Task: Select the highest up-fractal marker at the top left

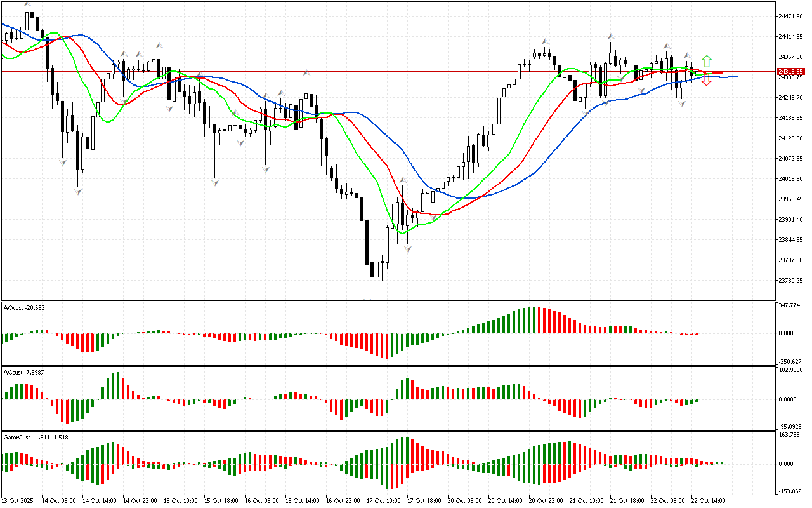Action: [27, 4]
